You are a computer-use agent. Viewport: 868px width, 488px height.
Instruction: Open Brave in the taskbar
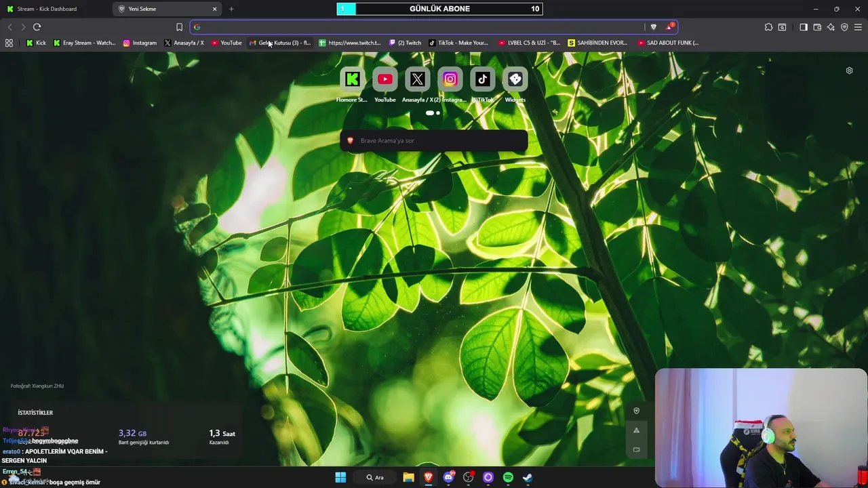[429, 477]
